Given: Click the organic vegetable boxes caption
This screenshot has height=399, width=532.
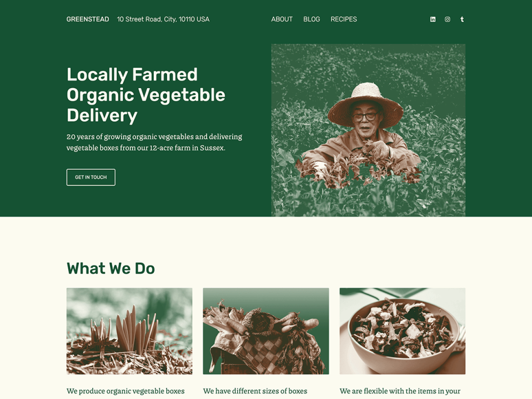Looking at the screenshot, I should click(126, 391).
